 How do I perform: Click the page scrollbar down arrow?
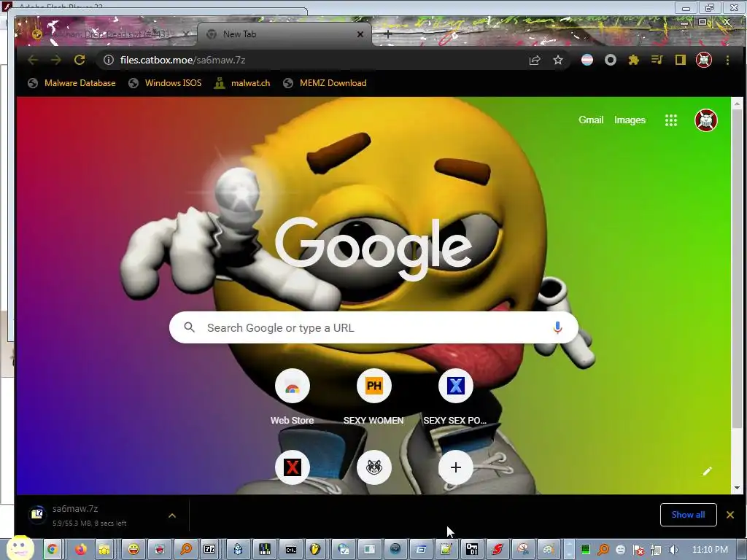coord(737,488)
